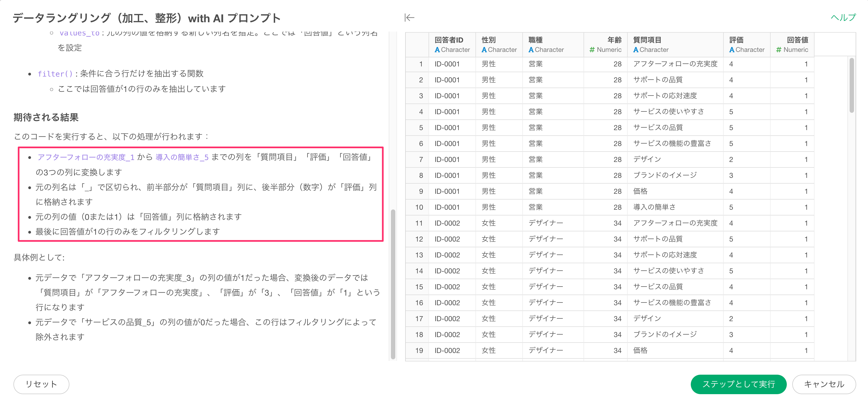Click Character type icon under 回答者ID
This screenshot has height=398, width=868.
click(437, 50)
